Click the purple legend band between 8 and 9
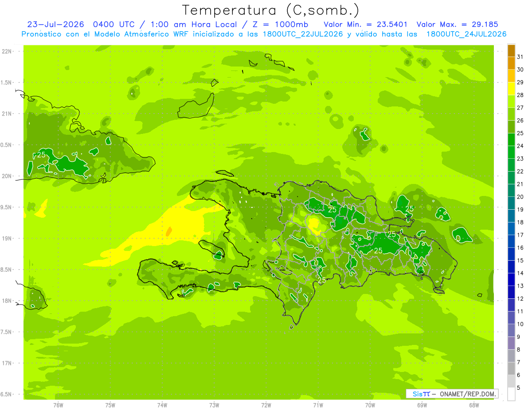 (x=511, y=344)
